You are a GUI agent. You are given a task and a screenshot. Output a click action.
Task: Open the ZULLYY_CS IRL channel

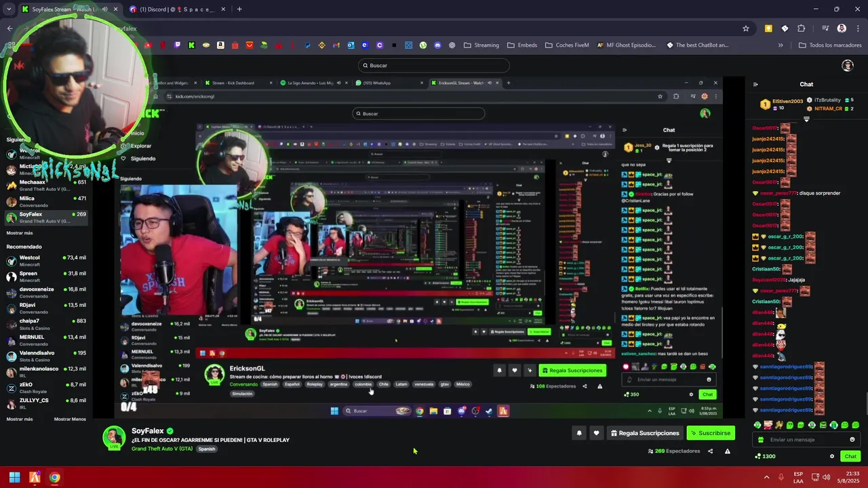pyautogui.click(x=46, y=404)
